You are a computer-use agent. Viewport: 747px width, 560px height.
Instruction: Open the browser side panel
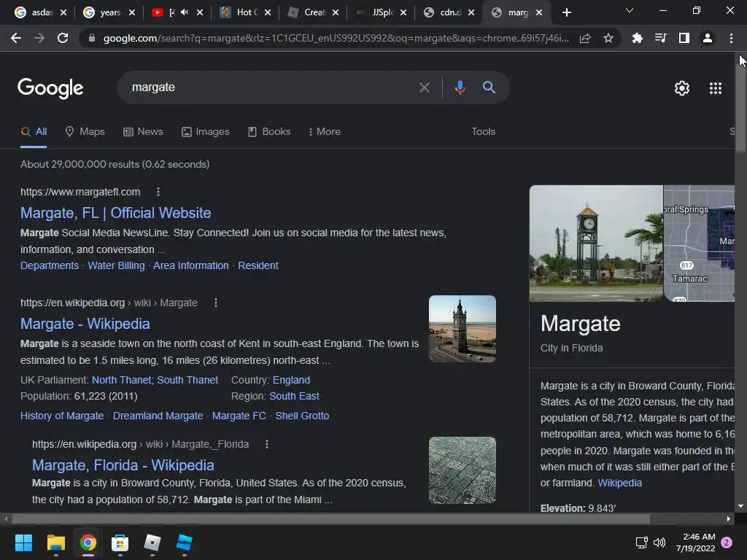tap(684, 38)
